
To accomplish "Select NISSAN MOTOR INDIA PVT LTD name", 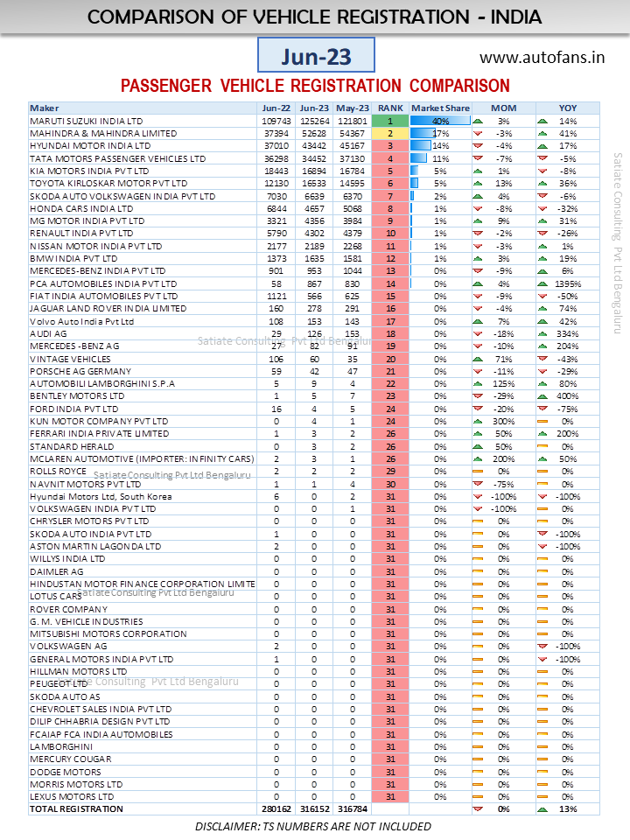I will click(96, 247).
